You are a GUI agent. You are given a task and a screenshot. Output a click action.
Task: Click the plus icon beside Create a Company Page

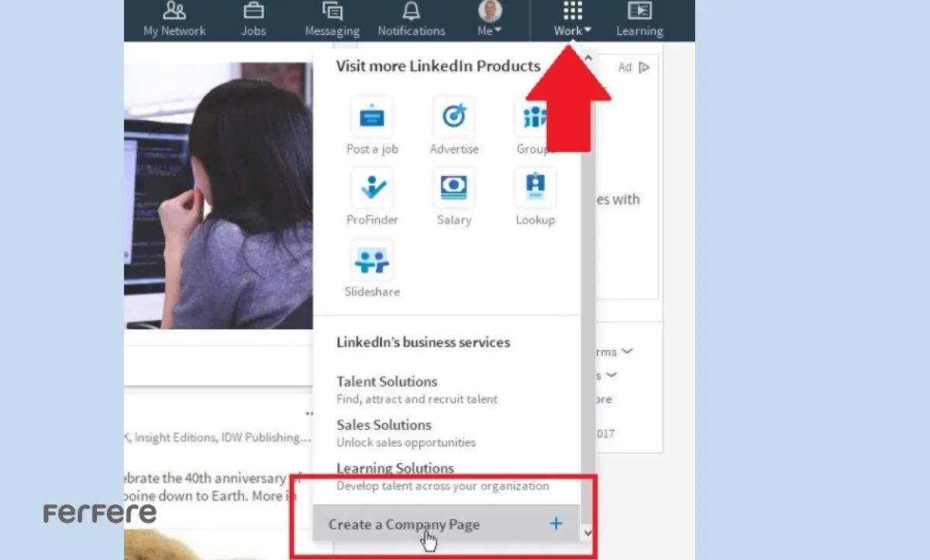coord(556,524)
